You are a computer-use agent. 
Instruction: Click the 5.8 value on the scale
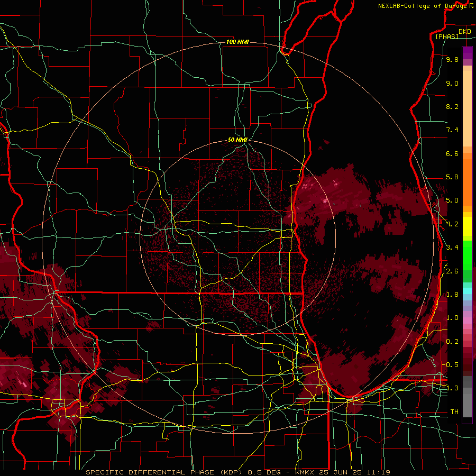click(x=452, y=177)
